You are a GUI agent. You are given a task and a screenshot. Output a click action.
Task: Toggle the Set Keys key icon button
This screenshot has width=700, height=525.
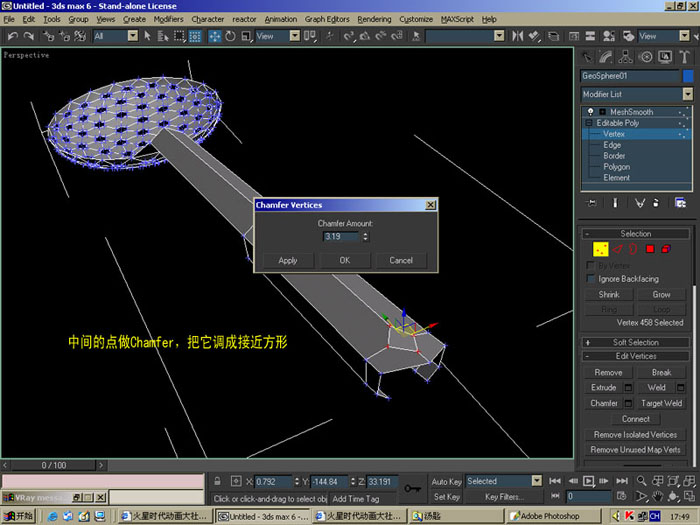tap(412, 488)
